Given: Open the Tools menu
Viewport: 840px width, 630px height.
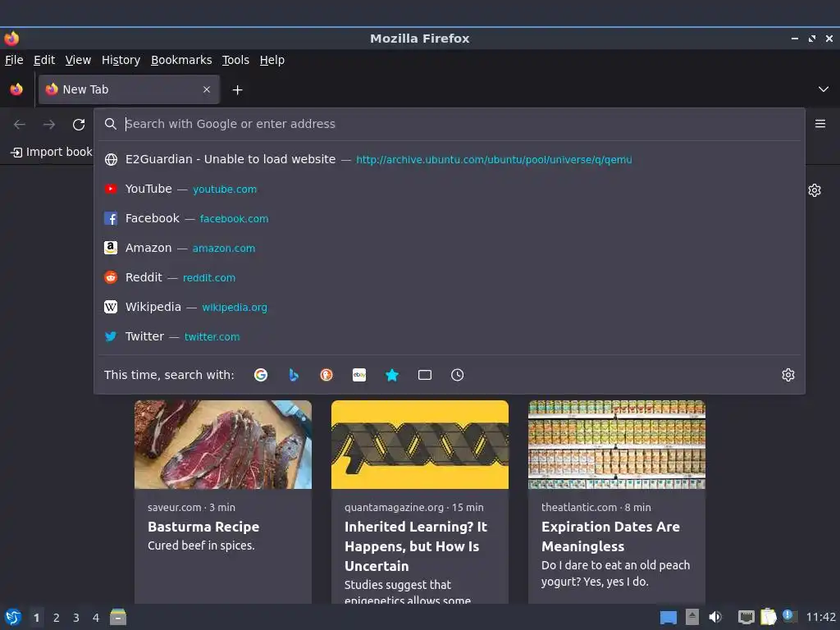Looking at the screenshot, I should (x=235, y=60).
